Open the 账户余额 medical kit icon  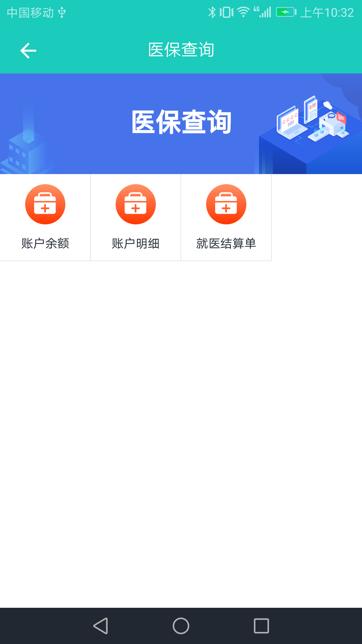[45, 204]
